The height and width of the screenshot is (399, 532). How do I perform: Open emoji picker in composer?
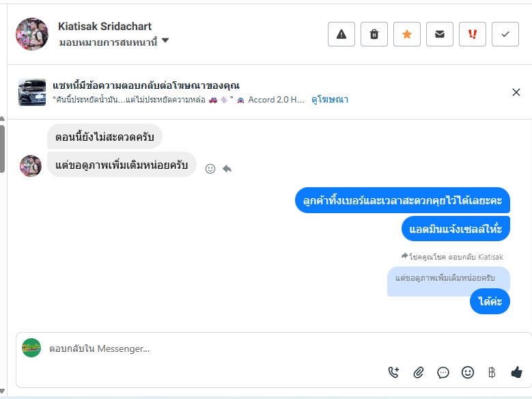[x=468, y=372]
